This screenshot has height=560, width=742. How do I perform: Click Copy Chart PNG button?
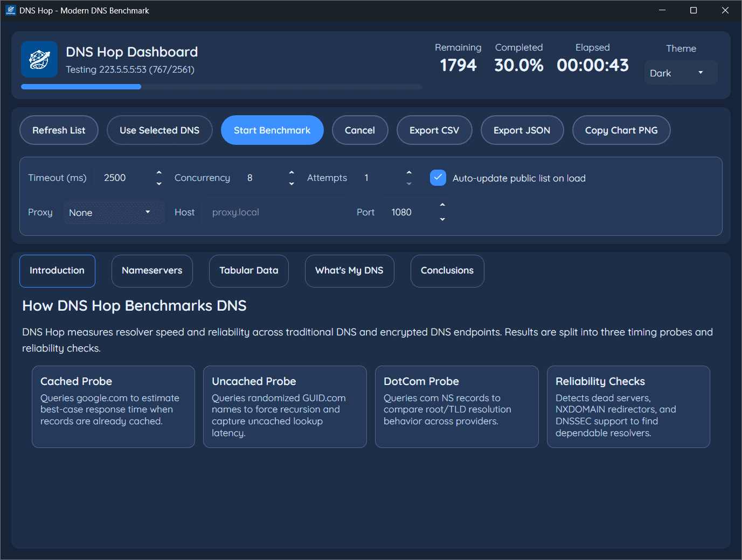[x=621, y=130]
